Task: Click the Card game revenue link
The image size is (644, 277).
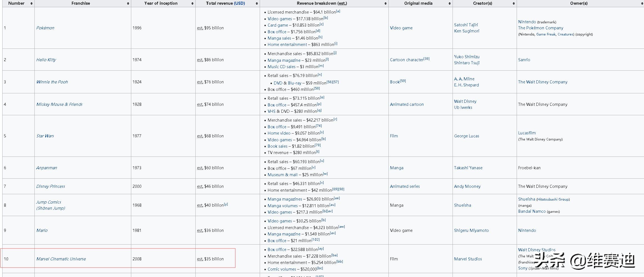Action: (277, 25)
